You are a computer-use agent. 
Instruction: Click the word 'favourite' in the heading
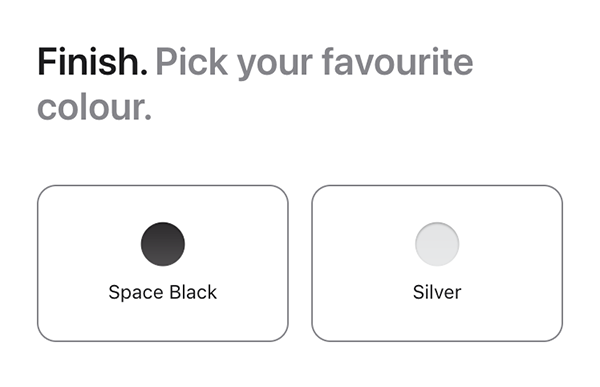pos(397,62)
